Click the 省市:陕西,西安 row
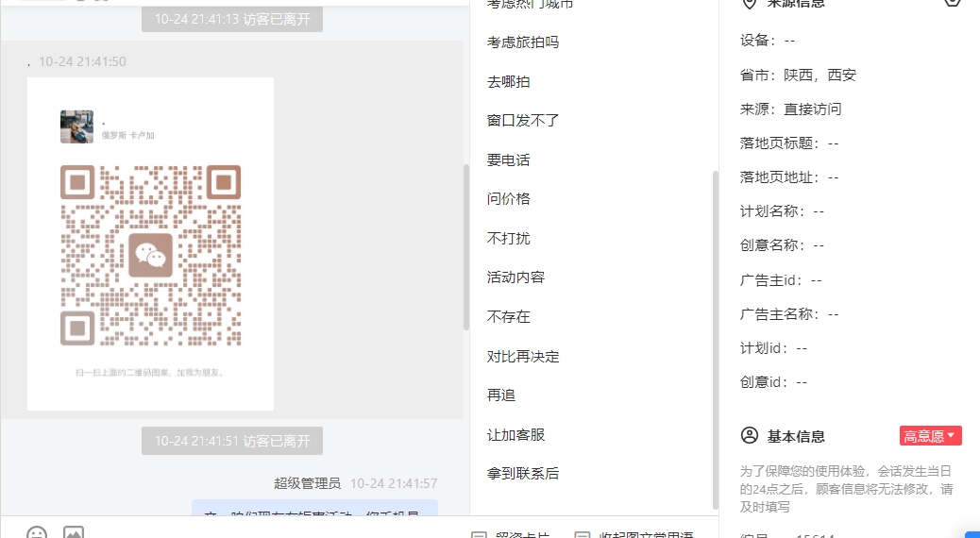 coord(798,75)
